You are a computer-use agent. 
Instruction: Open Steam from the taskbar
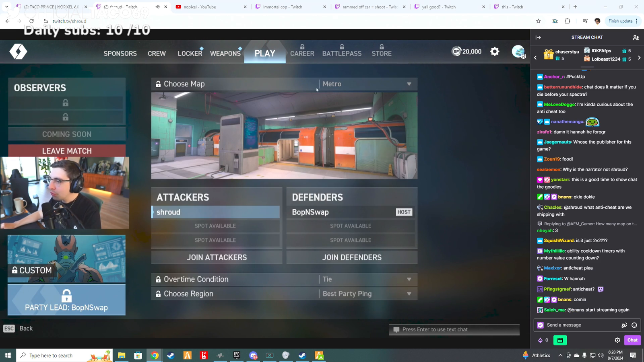click(x=171, y=356)
